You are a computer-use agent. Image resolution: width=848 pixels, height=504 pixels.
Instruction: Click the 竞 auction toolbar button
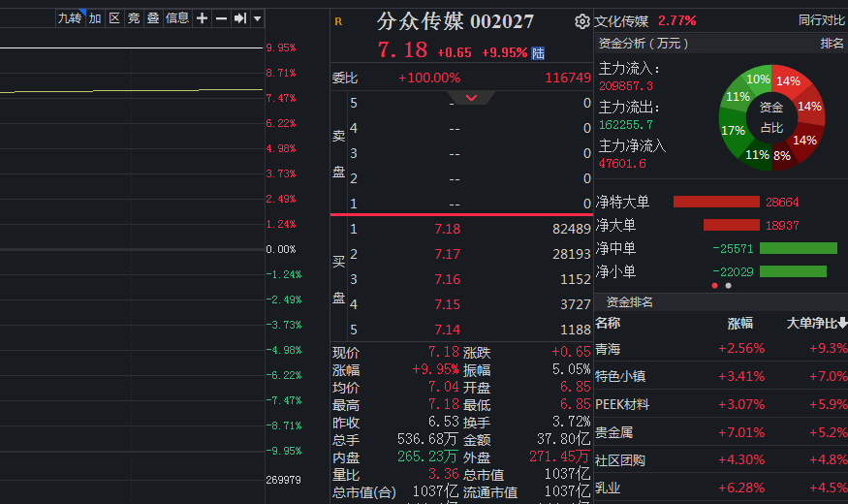click(134, 18)
